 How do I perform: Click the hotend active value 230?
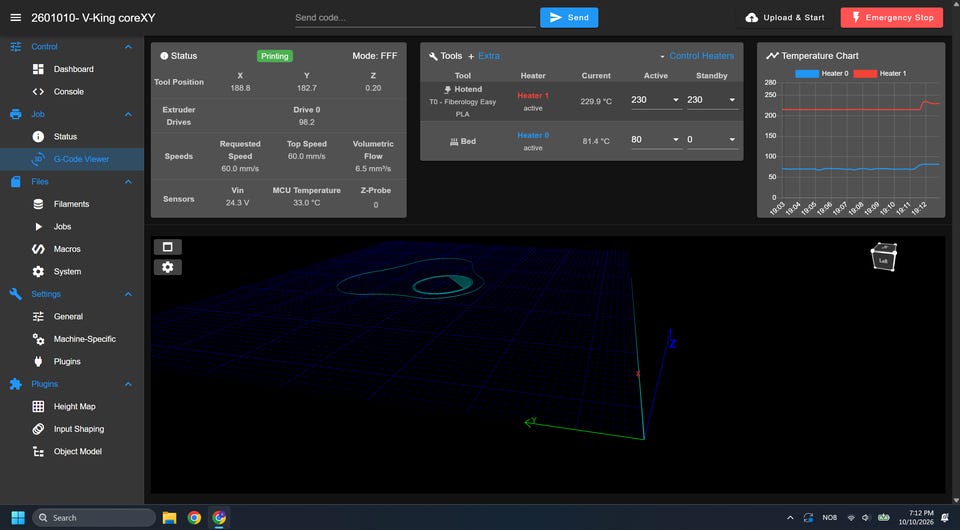coord(639,100)
